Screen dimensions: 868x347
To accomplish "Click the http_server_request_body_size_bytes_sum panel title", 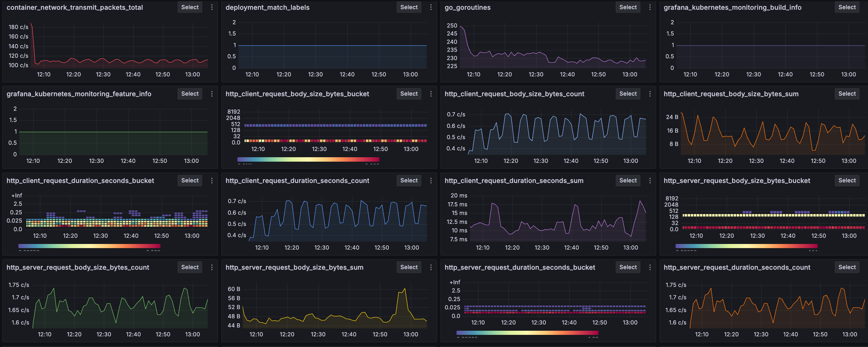I will 294,267.
